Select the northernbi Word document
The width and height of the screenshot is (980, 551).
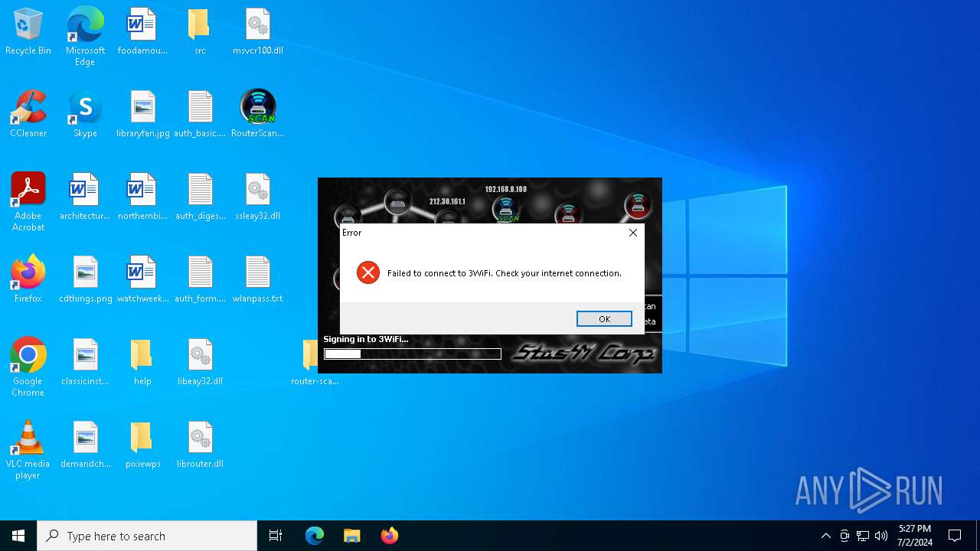coord(142,197)
